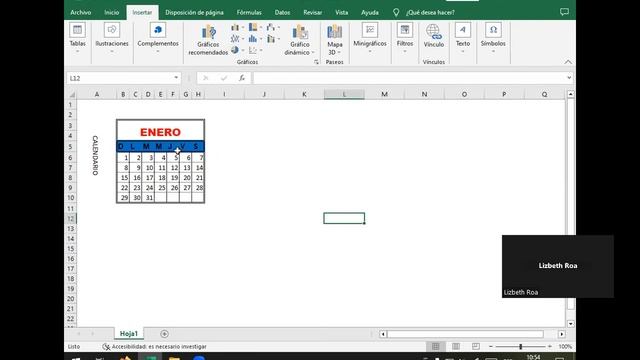Expand the formula bar
Screen dimensions: 640x360
click(569, 78)
